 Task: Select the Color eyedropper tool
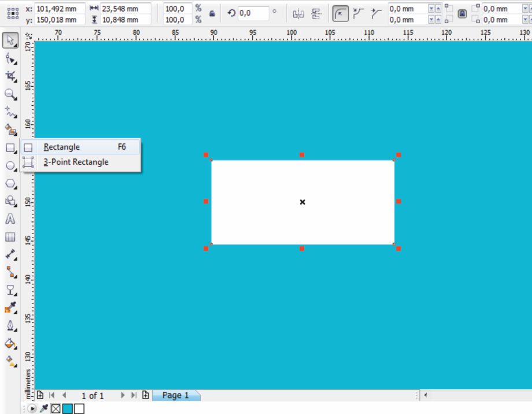click(11, 308)
